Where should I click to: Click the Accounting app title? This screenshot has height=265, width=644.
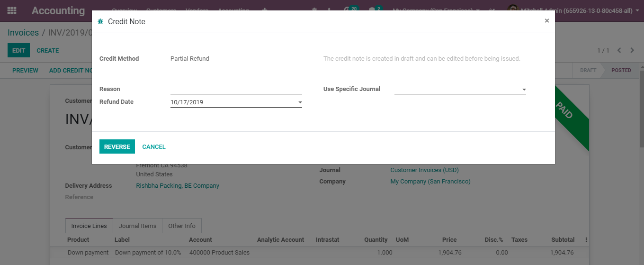[x=58, y=10]
